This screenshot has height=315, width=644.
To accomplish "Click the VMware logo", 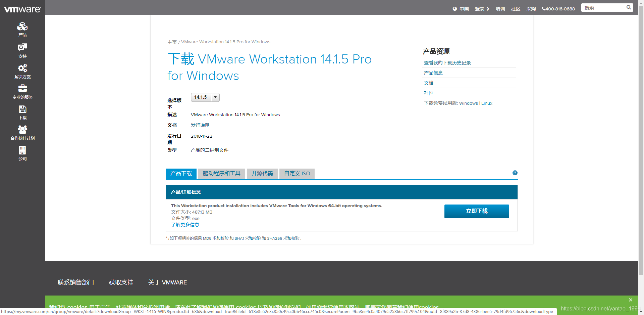I will [22, 9].
